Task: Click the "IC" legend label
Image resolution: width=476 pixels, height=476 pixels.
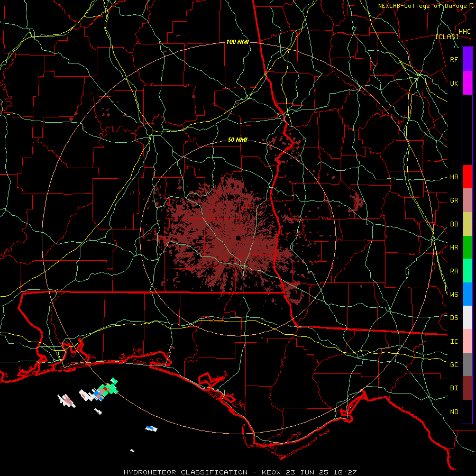Action: (x=454, y=342)
